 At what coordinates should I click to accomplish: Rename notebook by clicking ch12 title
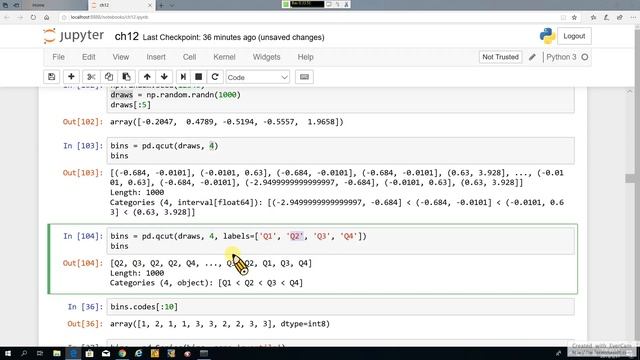coord(127,36)
